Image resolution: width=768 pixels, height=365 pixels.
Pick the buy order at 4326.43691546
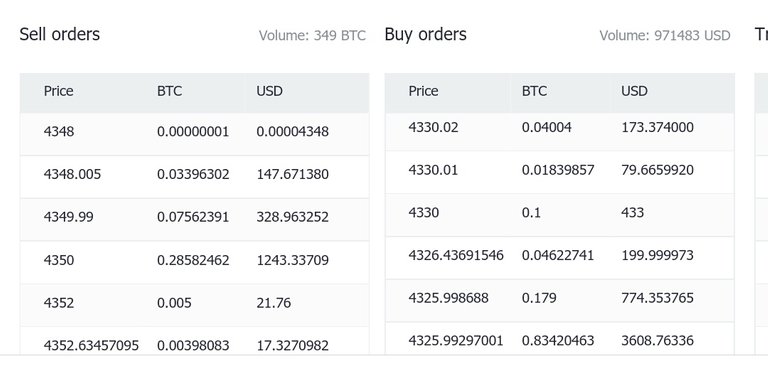[559, 258]
